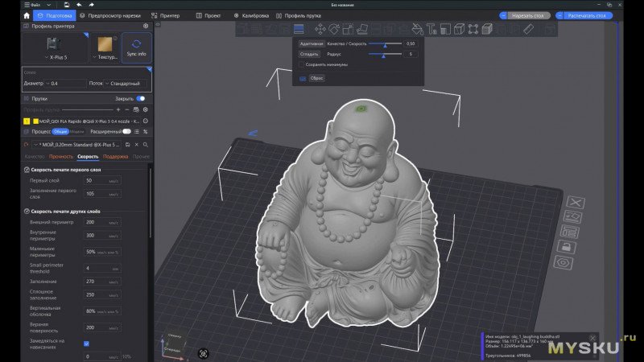This screenshot has width=644, height=362.
Task: Select the Cut tool in toolbar
Action: 445,29
